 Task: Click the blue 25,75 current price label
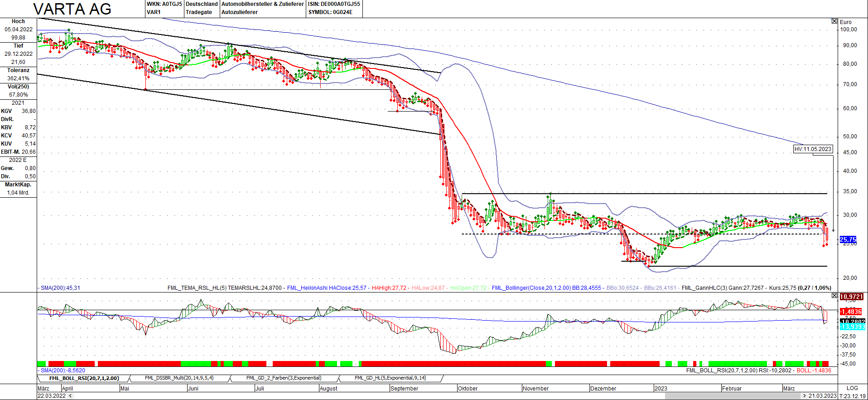848,239
